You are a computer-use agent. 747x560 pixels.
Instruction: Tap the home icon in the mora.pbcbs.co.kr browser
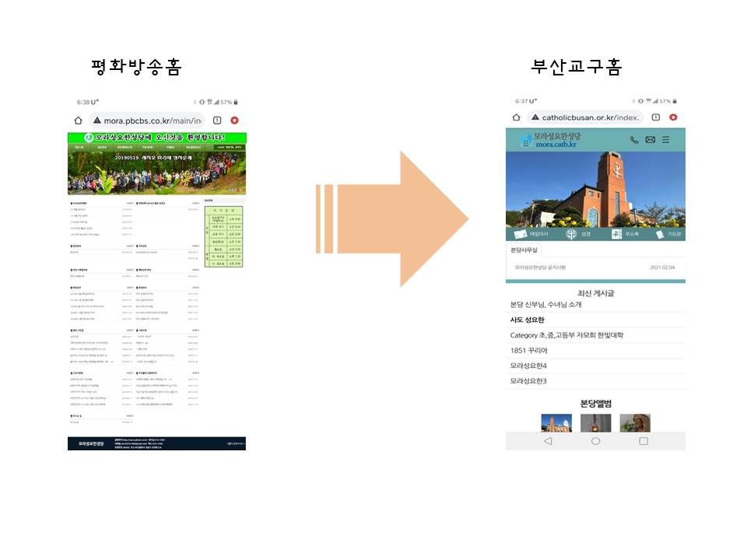tap(78, 121)
